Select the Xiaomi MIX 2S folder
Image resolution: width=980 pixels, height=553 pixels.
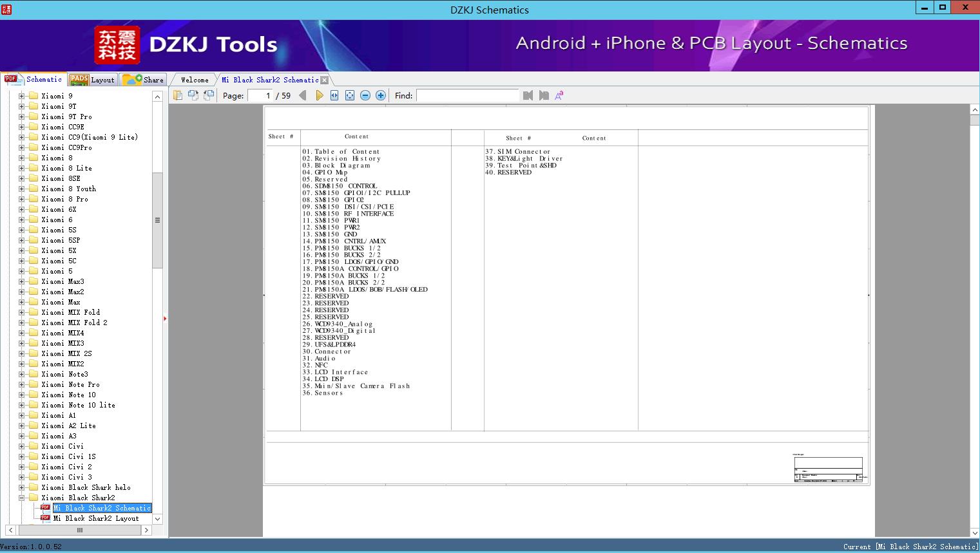click(66, 353)
